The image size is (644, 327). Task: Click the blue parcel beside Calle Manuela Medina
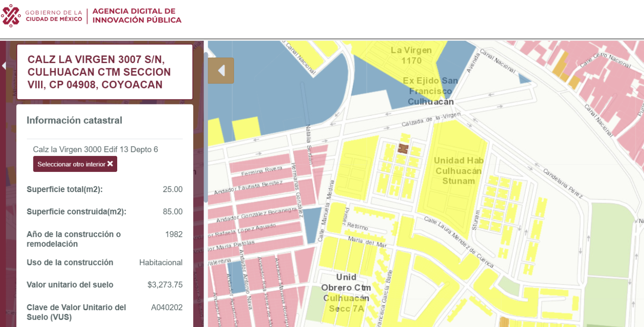click(313, 223)
